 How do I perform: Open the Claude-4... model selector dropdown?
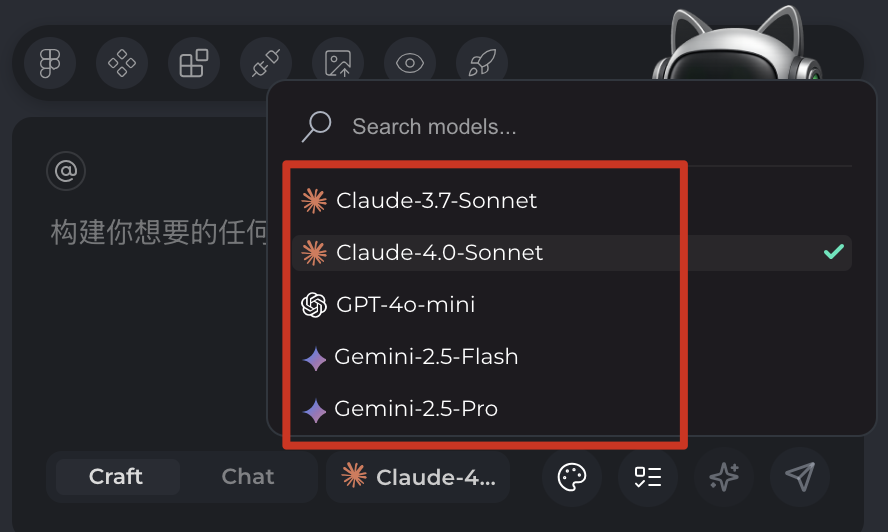[x=418, y=477]
